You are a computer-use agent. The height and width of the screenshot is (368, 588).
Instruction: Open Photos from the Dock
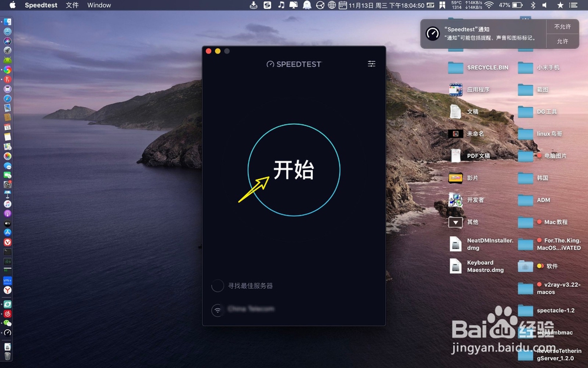(8, 156)
